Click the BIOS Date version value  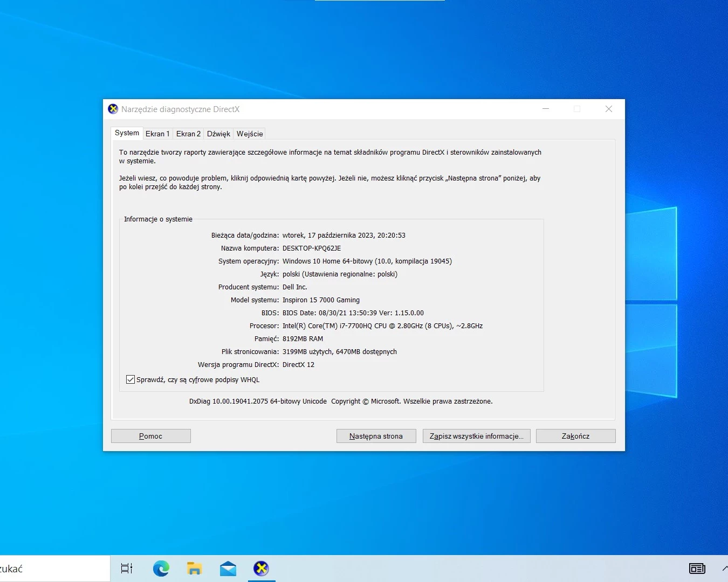[353, 313]
